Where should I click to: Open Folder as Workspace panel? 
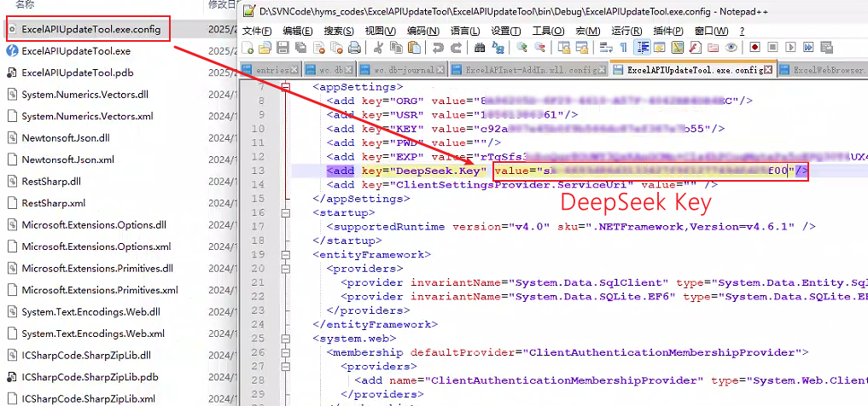click(713, 48)
